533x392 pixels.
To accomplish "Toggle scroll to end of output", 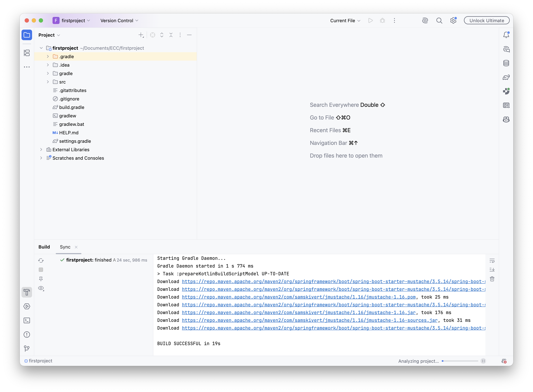I will point(492,270).
